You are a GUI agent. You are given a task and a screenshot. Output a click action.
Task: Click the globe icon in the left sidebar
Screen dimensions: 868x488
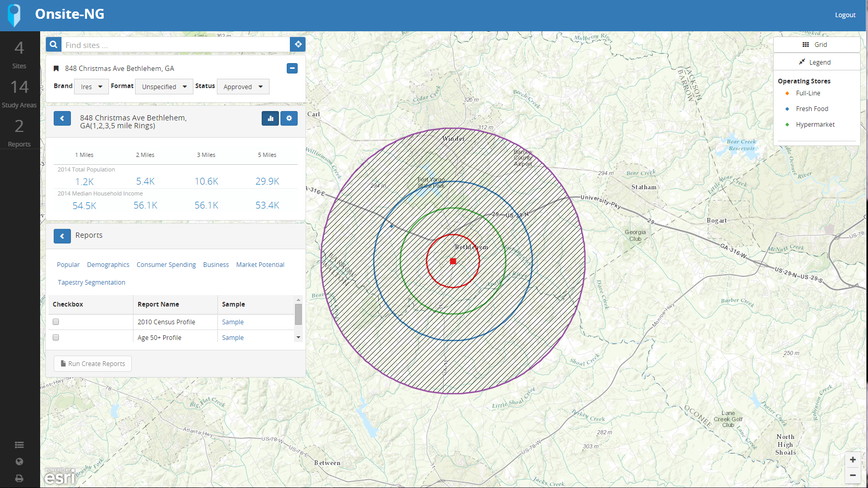click(19, 461)
